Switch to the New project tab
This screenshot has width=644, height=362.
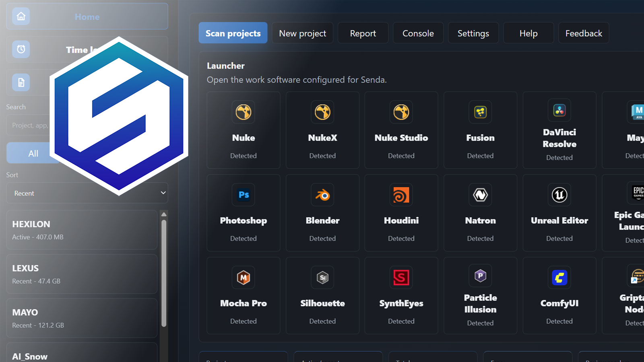click(x=303, y=33)
